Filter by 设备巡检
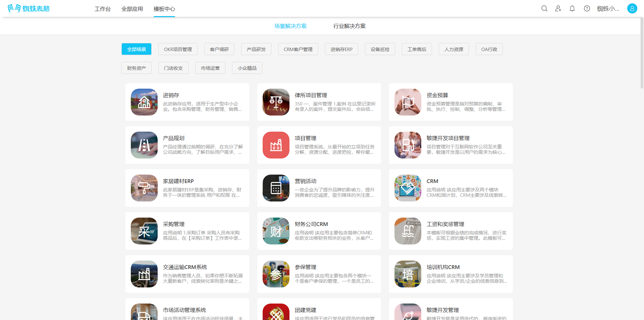The width and height of the screenshot is (644, 320). tap(380, 49)
